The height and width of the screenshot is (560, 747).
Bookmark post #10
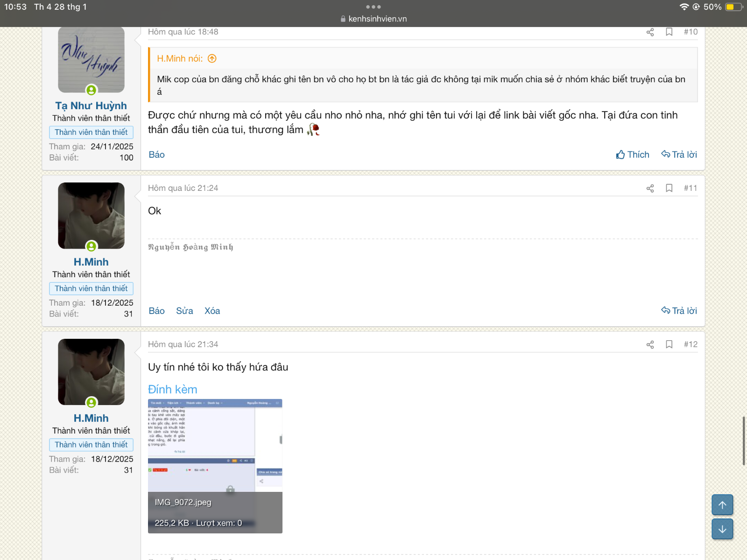(669, 32)
